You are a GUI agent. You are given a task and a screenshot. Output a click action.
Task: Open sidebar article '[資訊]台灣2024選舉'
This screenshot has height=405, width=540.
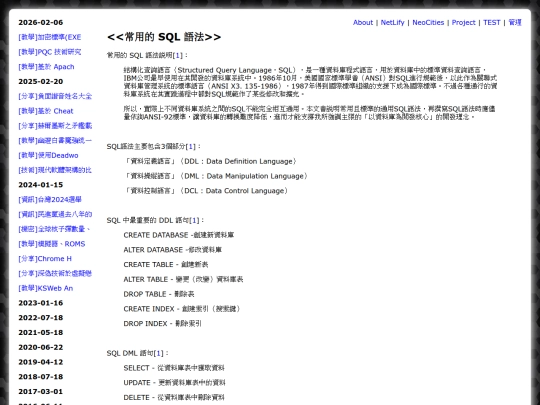tap(50, 200)
